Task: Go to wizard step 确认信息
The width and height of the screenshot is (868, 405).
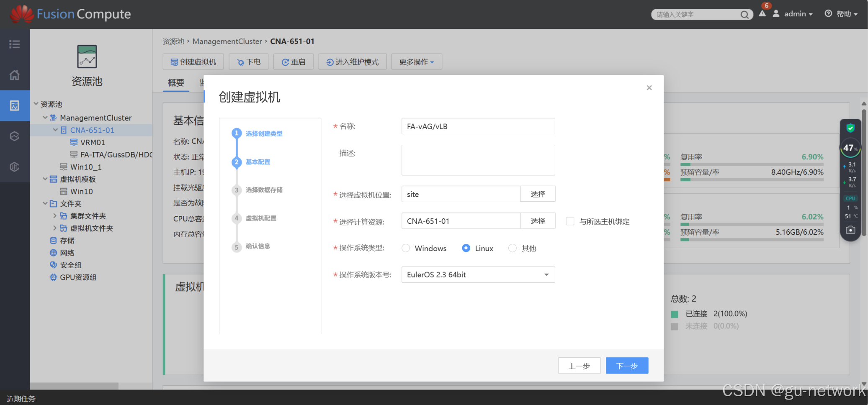Action: pyautogui.click(x=258, y=246)
